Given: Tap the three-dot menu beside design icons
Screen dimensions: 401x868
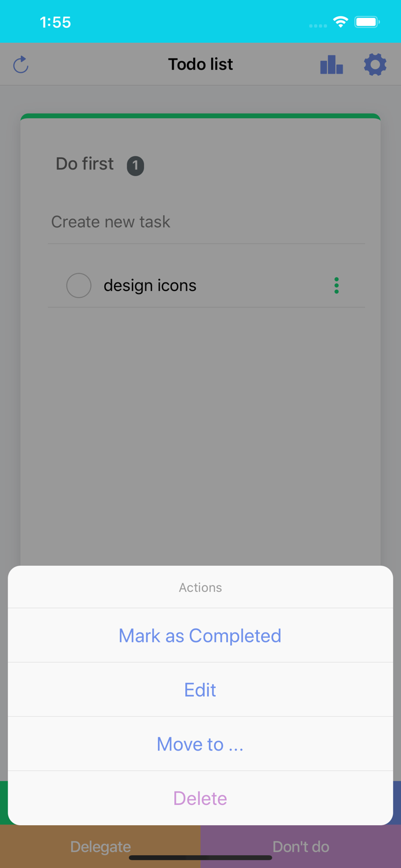Looking at the screenshot, I should [336, 285].
